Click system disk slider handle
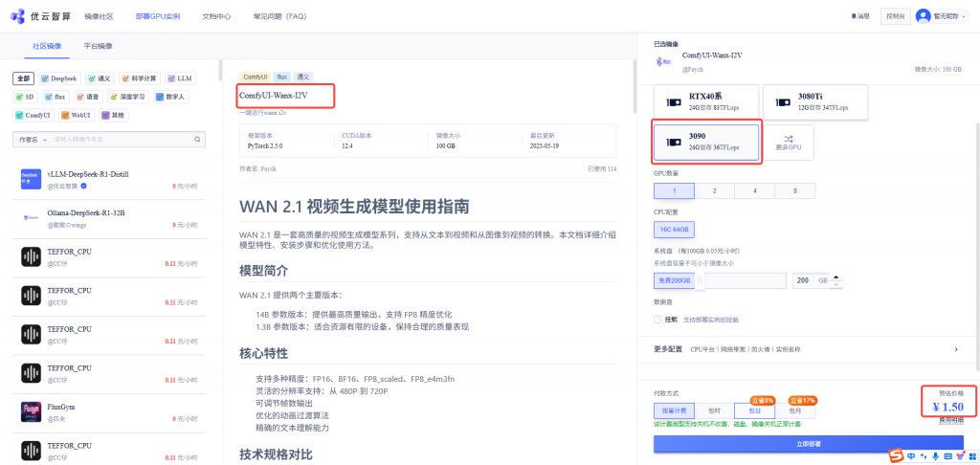The height and width of the screenshot is (465, 980). 700,281
